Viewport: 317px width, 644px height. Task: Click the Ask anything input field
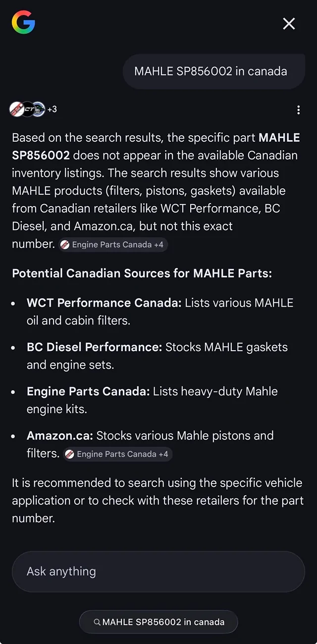pyautogui.click(x=158, y=571)
